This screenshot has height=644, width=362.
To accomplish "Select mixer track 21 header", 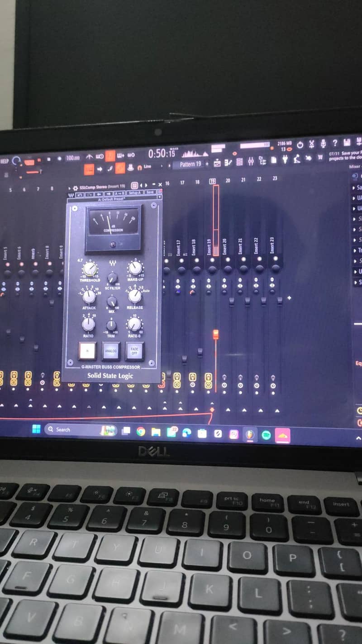I will (x=243, y=180).
